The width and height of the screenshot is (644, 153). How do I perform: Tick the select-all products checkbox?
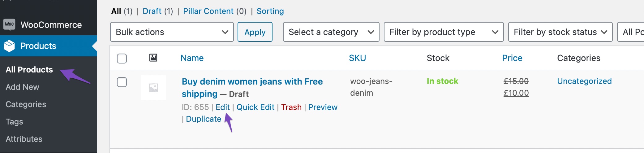click(122, 58)
